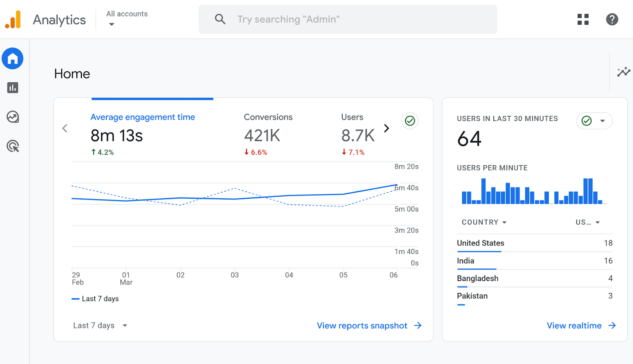Click the search magnifier icon

click(x=220, y=19)
